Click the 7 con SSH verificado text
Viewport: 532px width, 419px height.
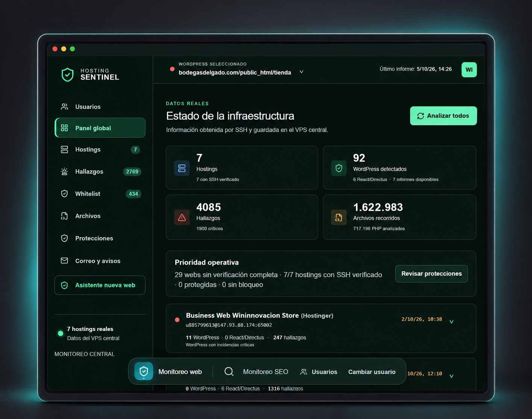pyautogui.click(x=217, y=180)
